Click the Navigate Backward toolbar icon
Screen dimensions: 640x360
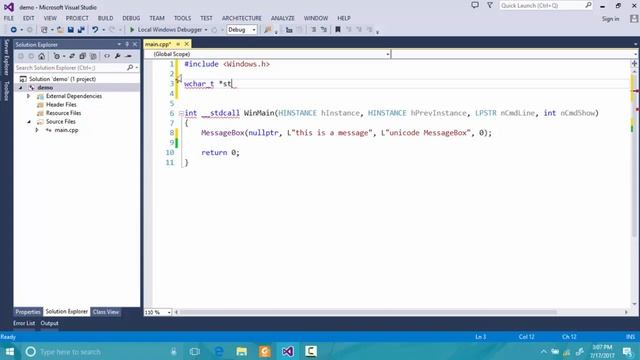pyautogui.click(x=13, y=30)
